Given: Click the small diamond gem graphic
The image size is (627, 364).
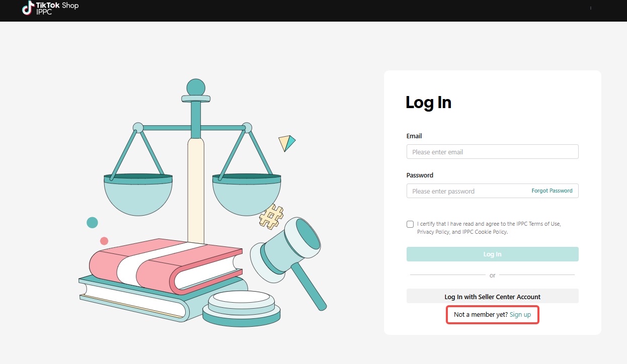Looking at the screenshot, I should 286,143.
